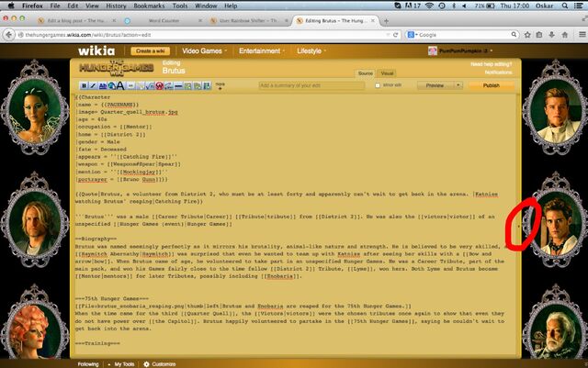This screenshot has height=368, width=588.
Task: Click in the wikitext source editing area
Action: pos(296,223)
